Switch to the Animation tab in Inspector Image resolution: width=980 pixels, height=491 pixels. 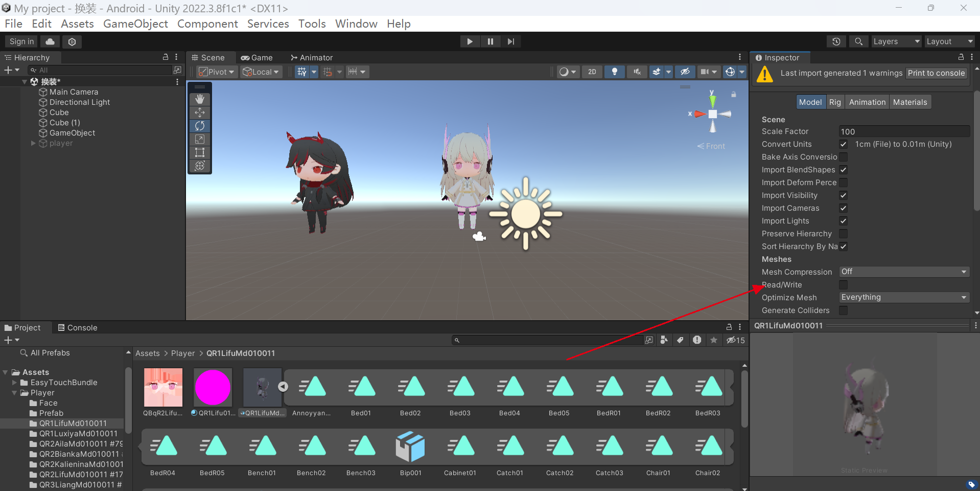[x=867, y=102]
